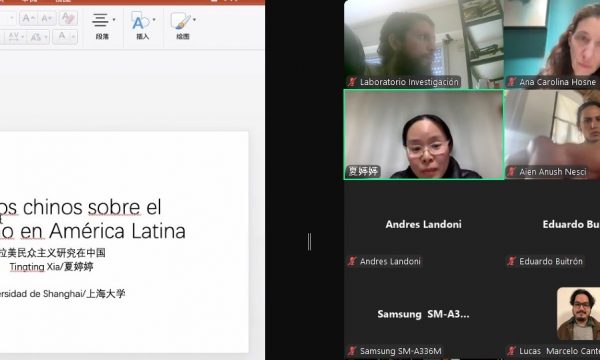The image size is (600, 360).
Task: Click muted mic icon on Eduardo Buitrón label
Action: click(x=511, y=261)
